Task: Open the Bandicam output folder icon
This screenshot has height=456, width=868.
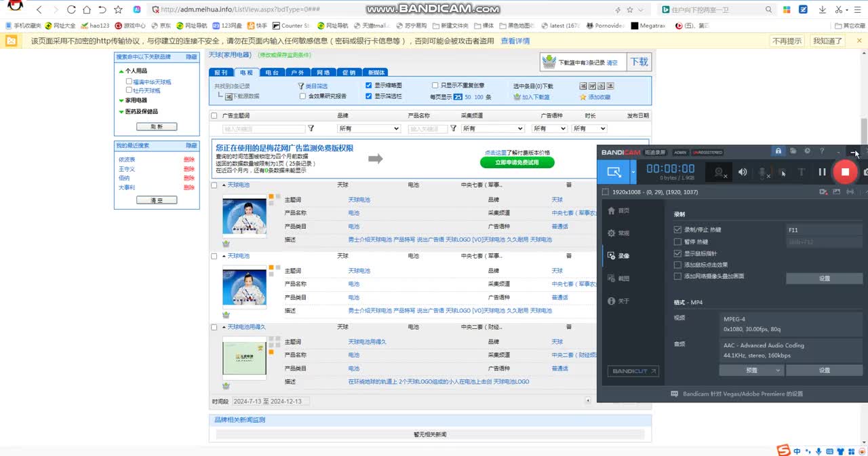Action: coord(793,151)
